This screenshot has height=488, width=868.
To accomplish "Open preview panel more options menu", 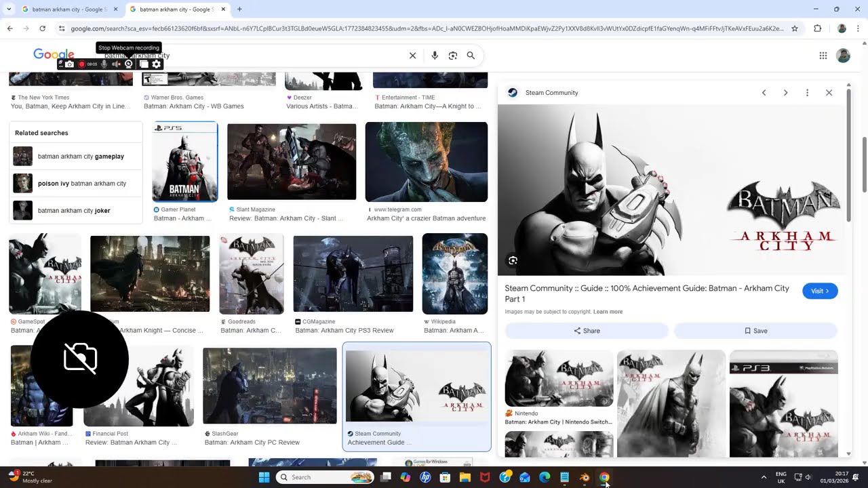I will tap(807, 93).
